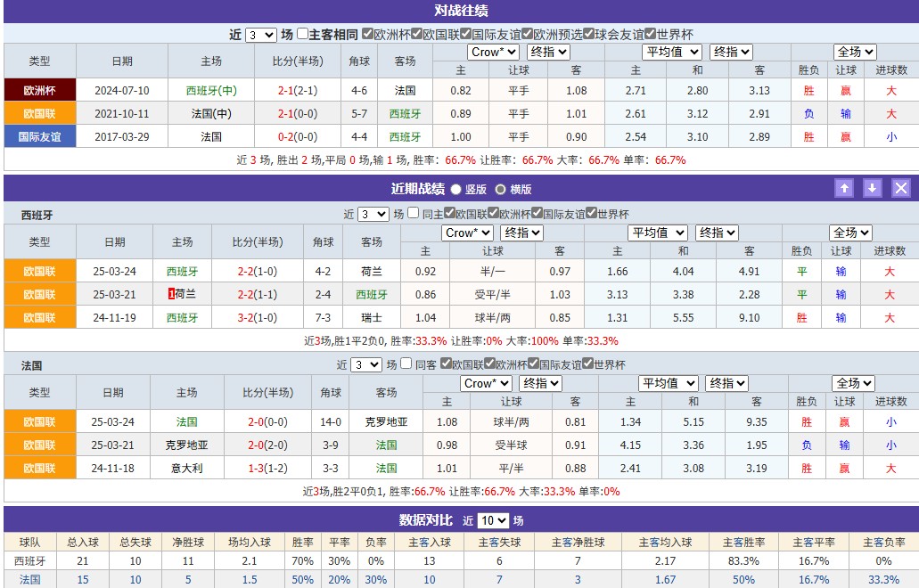The height and width of the screenshot is (588, 919).
Task: Select the 横版 layout radio button
Action: pos(500,189)
